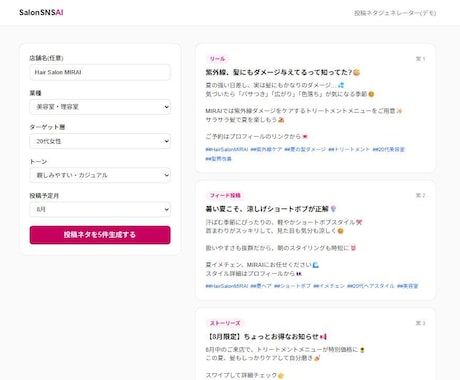This screenshot has width=460, height=380.
Task: Click the 案3 label on the third card
Action: (x=420, y=323)
